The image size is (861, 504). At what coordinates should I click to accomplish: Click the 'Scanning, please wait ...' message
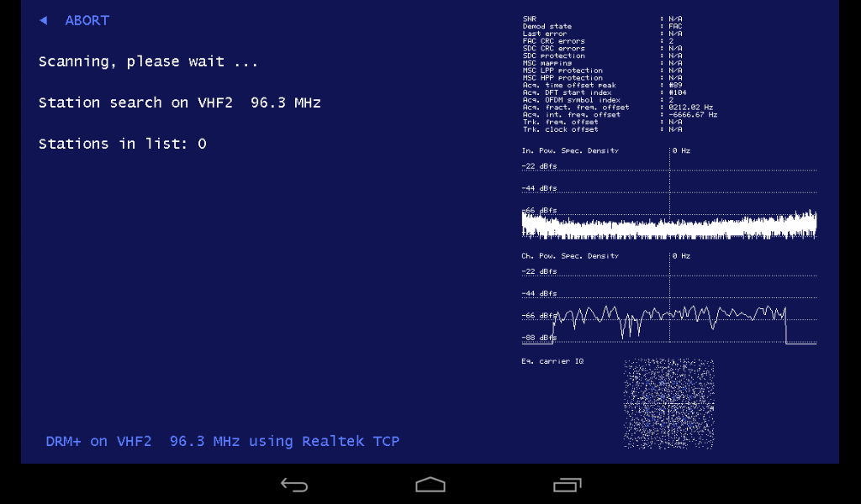(148, 61)
